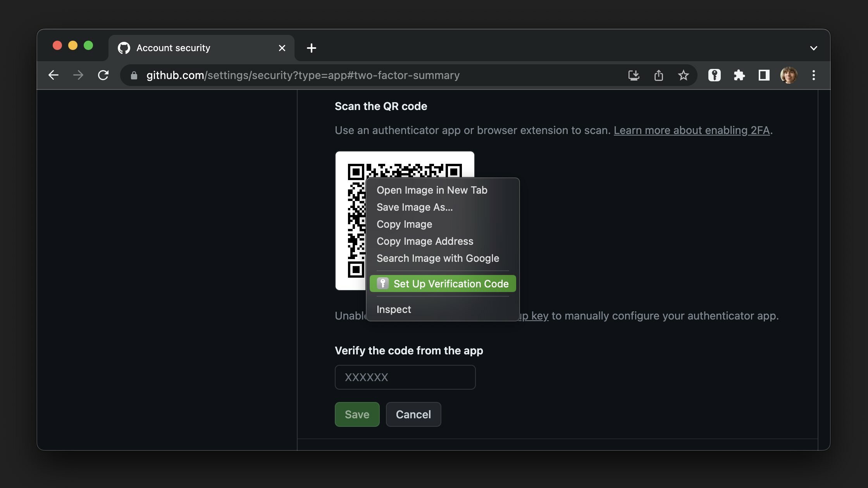
Task: Click the Save Image As option
Action: 414,207
